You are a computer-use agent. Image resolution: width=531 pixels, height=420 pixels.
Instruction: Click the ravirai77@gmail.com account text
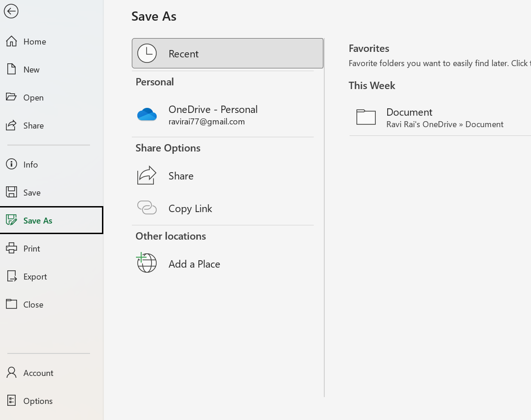click(x=207, y=122)
